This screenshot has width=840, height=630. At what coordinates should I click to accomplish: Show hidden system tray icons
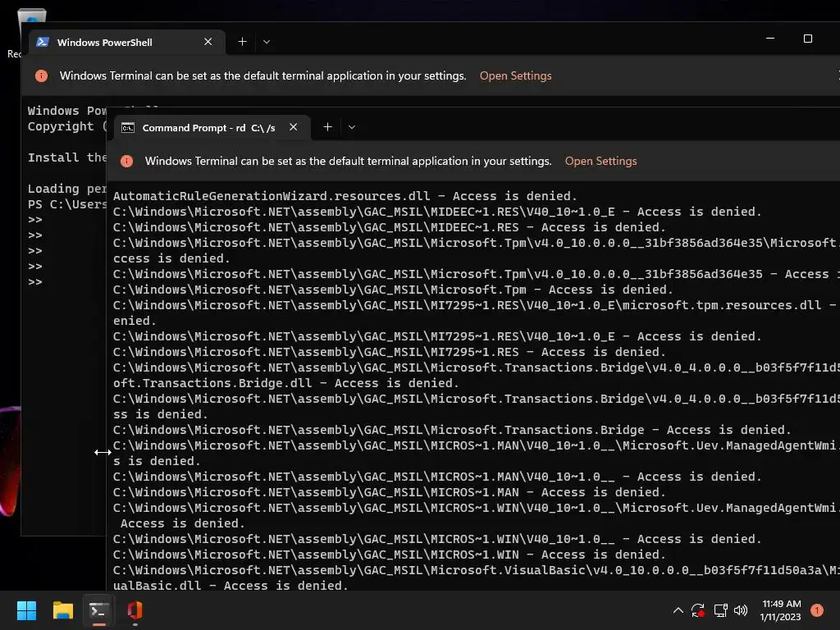(678, 610)
